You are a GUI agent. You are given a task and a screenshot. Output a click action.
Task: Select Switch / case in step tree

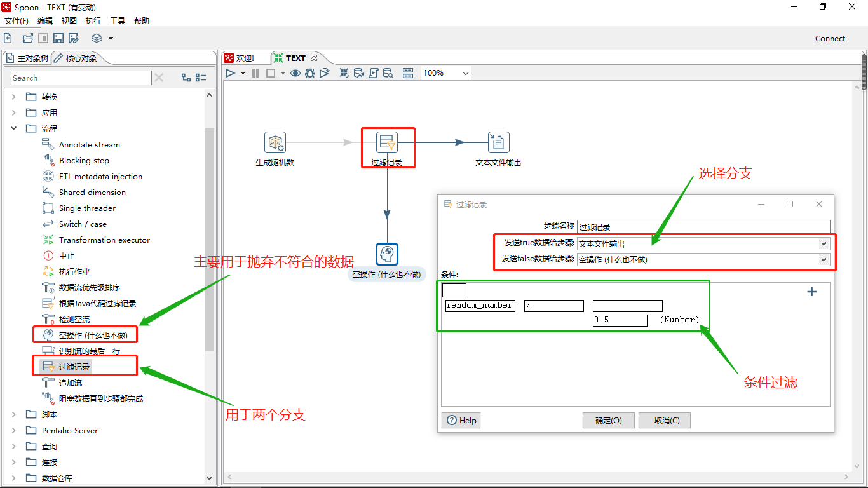point(83,224)
